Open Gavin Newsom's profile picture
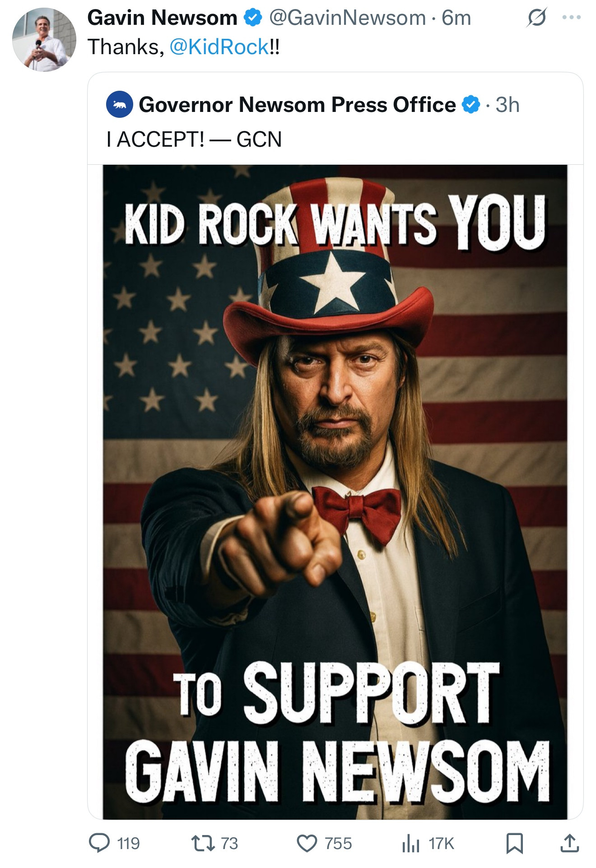596x868 pixels. [x=44, y=40]
